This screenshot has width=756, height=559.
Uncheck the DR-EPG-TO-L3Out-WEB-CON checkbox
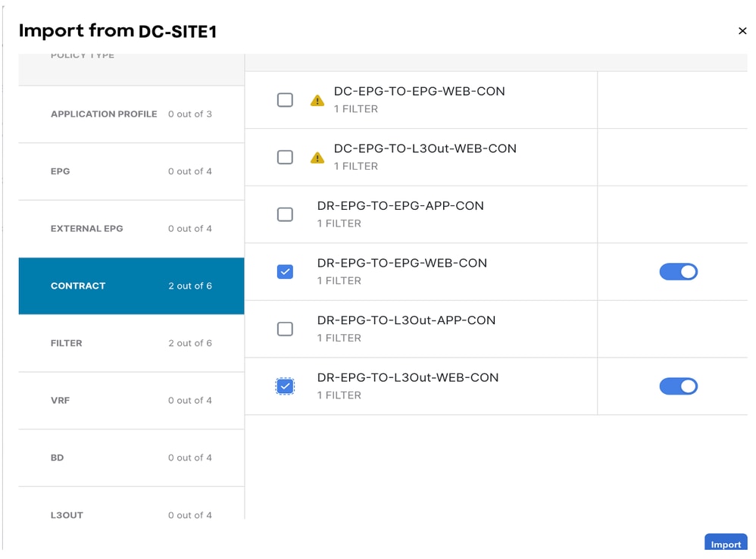285,386
